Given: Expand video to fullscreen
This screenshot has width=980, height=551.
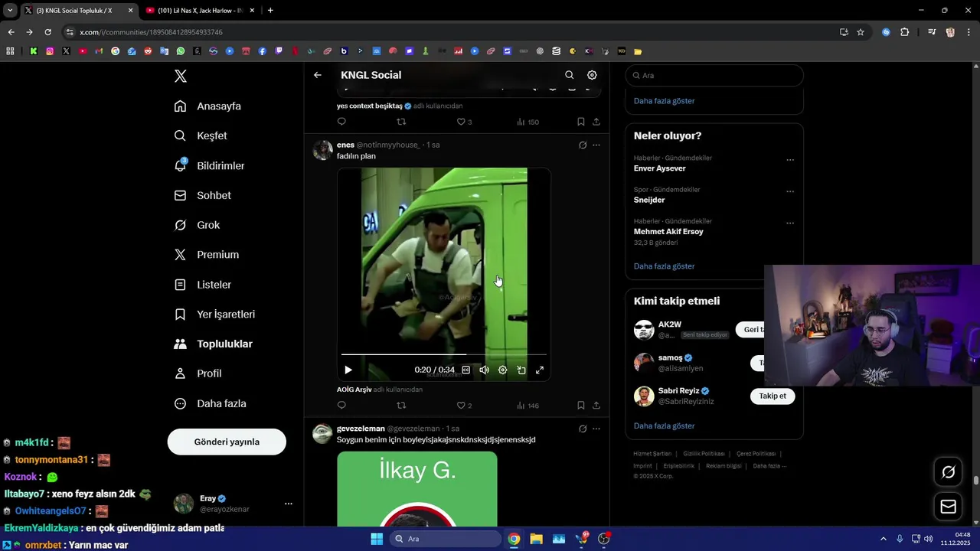Looking at the screenshot, I should tap(540, 370).
